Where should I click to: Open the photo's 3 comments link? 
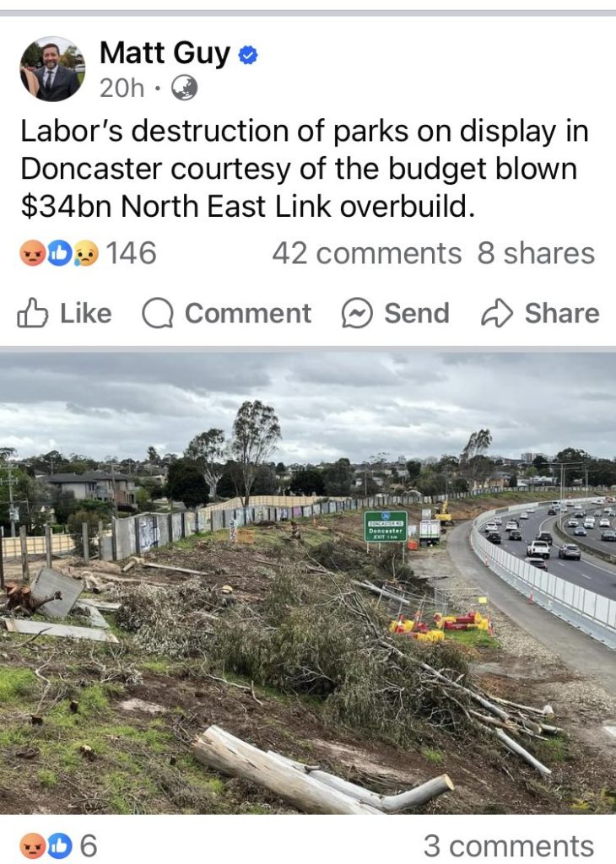(x=509, y=845)
